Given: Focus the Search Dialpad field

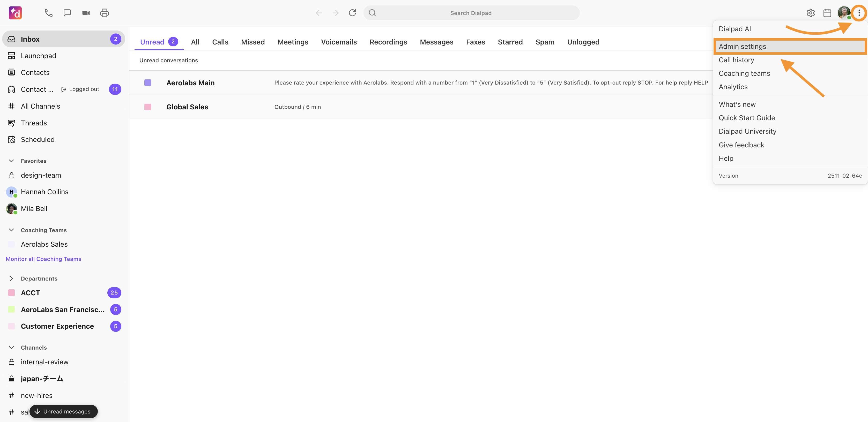Looking at the screenshot, I should 471,13.
